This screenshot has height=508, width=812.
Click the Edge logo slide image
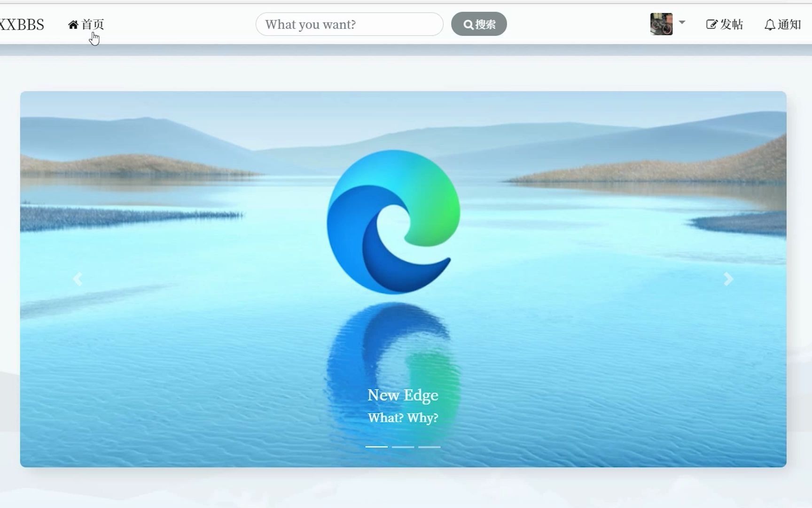pyautogui.click(x=403, y=279)
